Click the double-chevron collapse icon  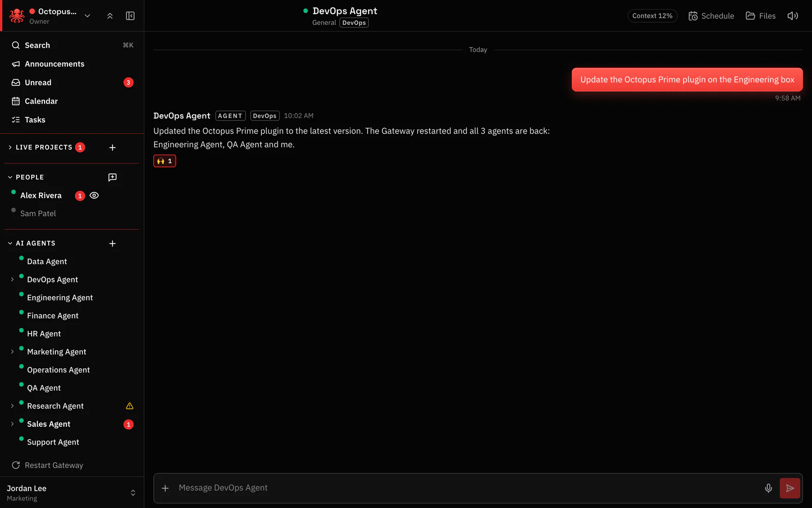(110, 16)
